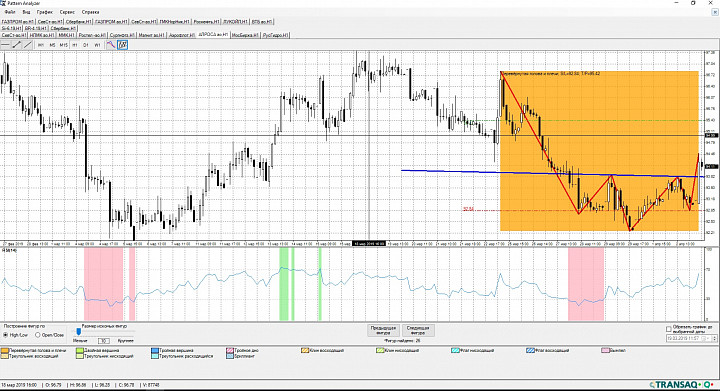The height and width of the screenshot is (391, 720).
Task: Switch to the Si-6.19.H1 tab
Action: tap(11, 28)
